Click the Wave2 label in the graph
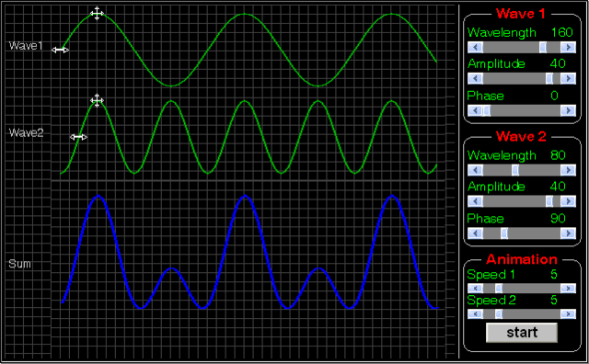 coord(26,132)
